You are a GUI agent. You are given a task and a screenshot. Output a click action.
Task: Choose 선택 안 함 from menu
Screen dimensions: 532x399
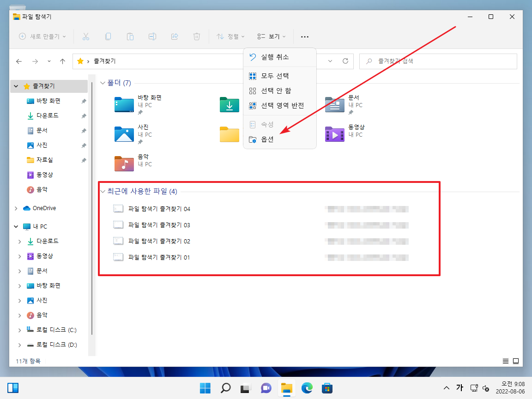pos(280,91)
